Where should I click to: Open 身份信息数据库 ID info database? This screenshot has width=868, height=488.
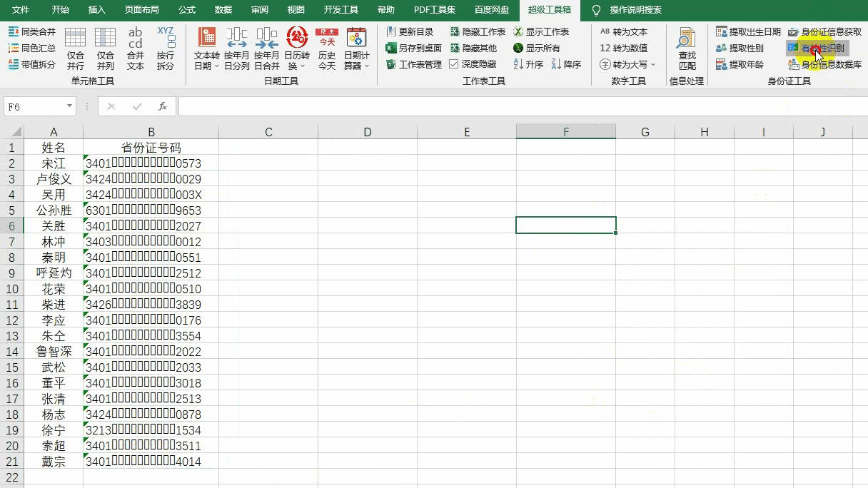[824, 64]
